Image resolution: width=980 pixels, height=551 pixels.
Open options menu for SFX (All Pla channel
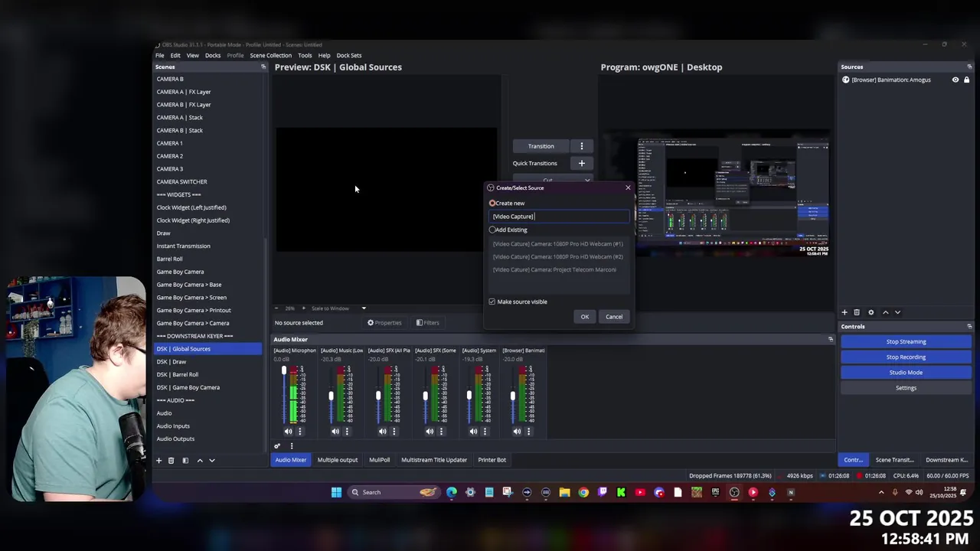click(x=394, y=432)
